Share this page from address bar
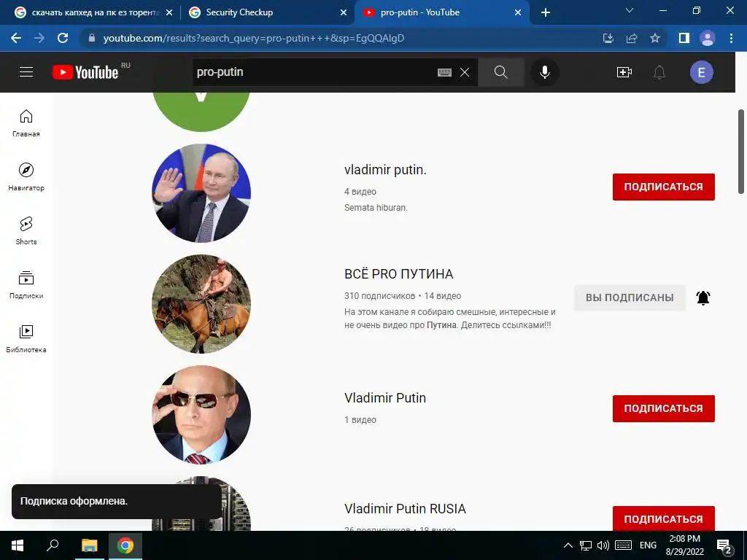 (x=632, y=38)
